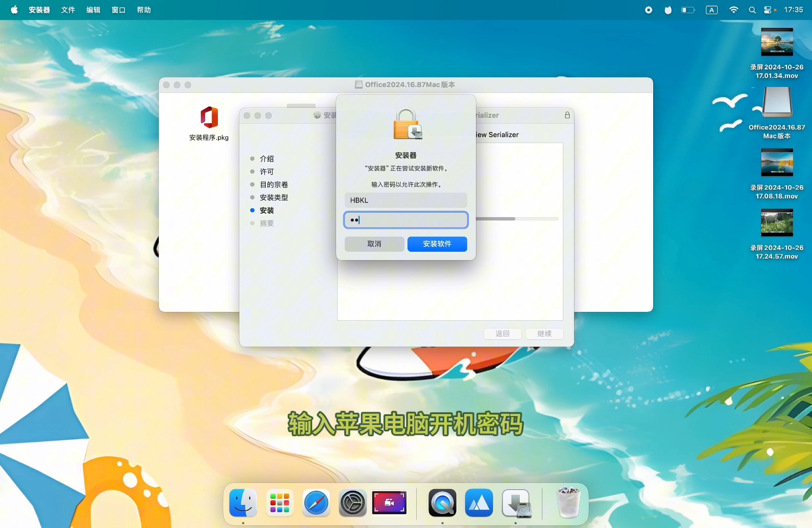Select the 安装 step in sidebar
This screenshot has height=528, width=812.
pyautogui.click(x=267, y=210)
